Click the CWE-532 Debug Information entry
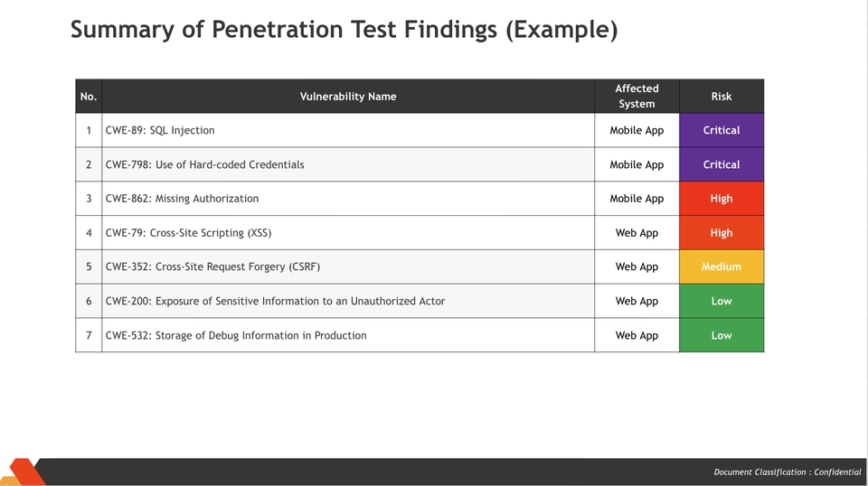The width and height of the screenshot is (868, 486). (236, 335)
